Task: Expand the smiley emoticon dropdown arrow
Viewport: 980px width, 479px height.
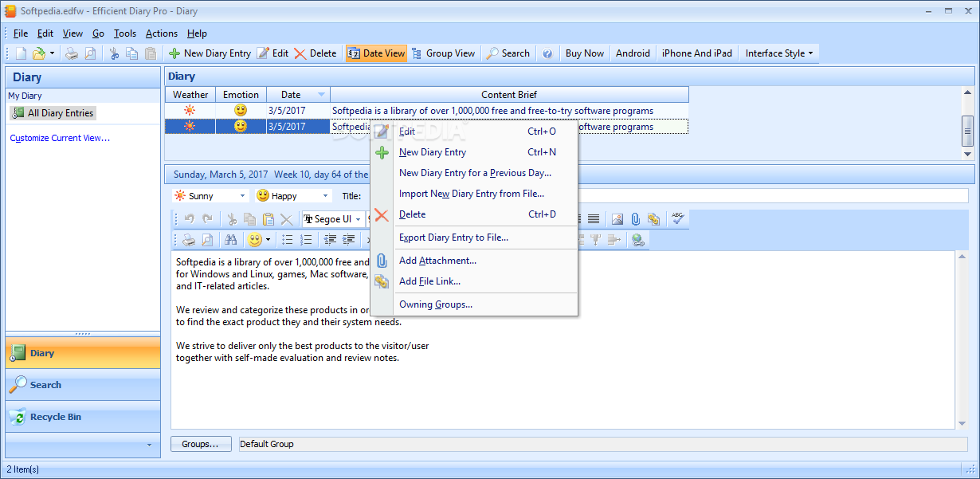Action: tap(268, 239)
